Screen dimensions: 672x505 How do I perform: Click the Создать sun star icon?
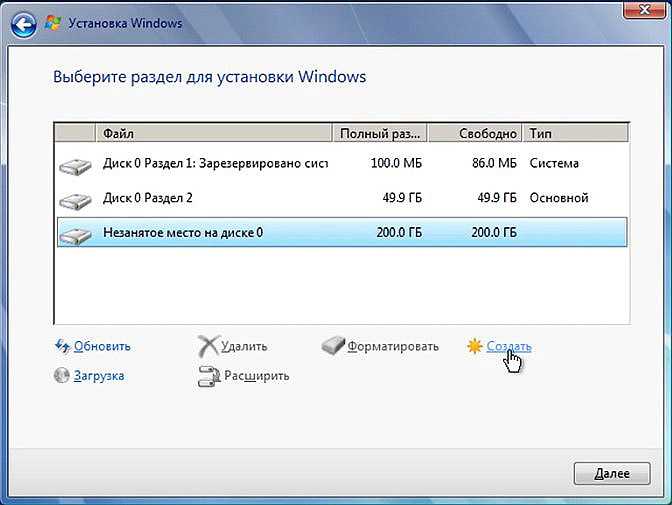click(474, 346)
